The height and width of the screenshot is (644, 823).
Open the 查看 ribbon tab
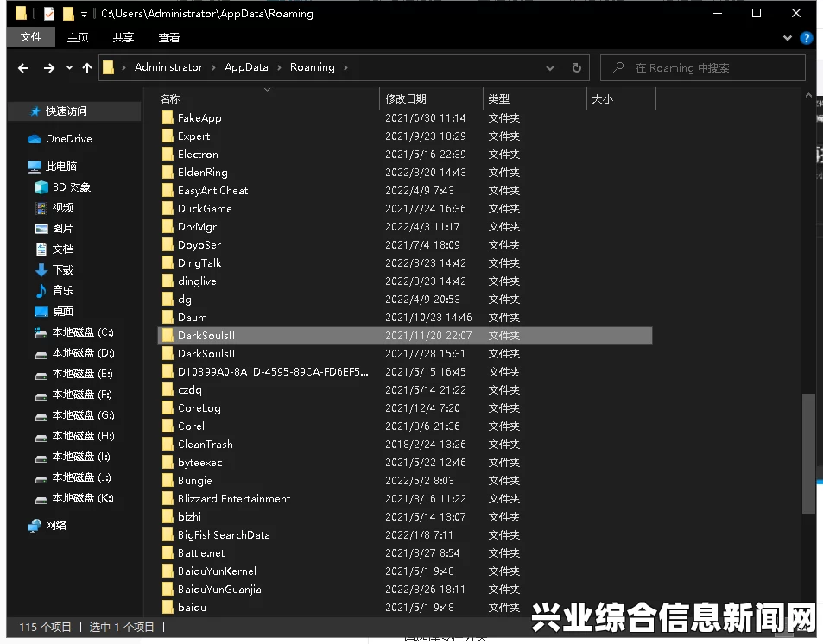169,37
